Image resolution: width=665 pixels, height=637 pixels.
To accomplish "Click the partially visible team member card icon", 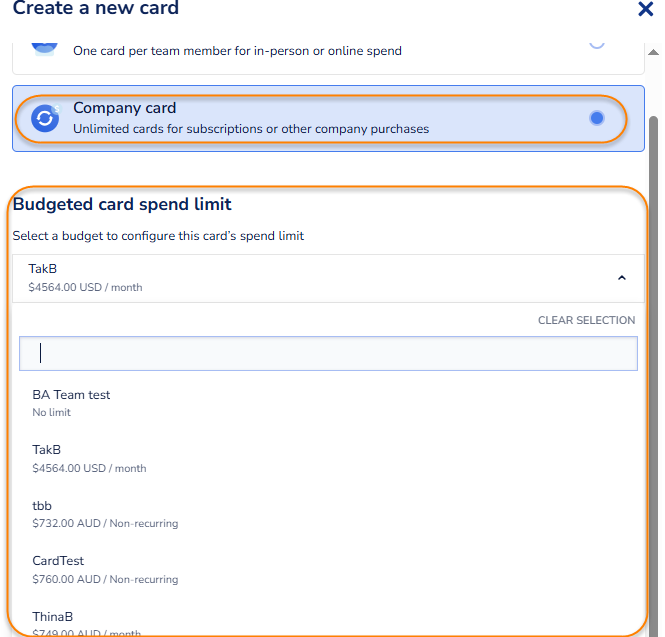I will pos(45,45).
